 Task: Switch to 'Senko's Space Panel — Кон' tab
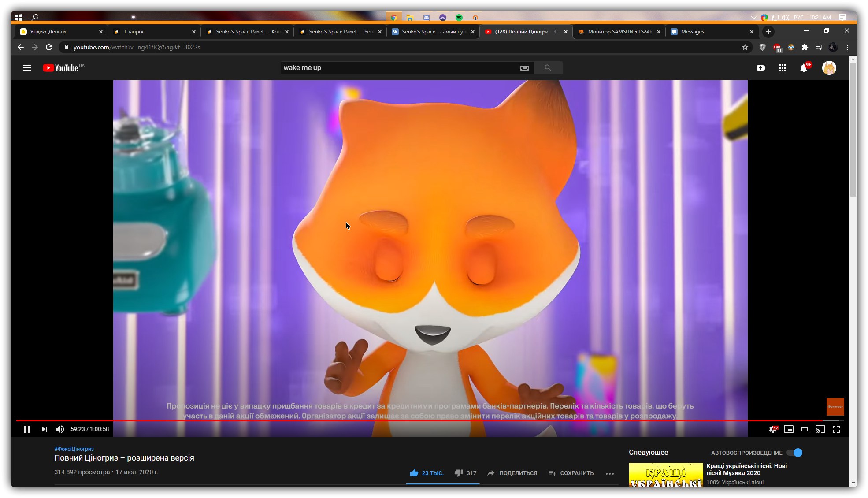pyautogui.click(x=247, y=32)
